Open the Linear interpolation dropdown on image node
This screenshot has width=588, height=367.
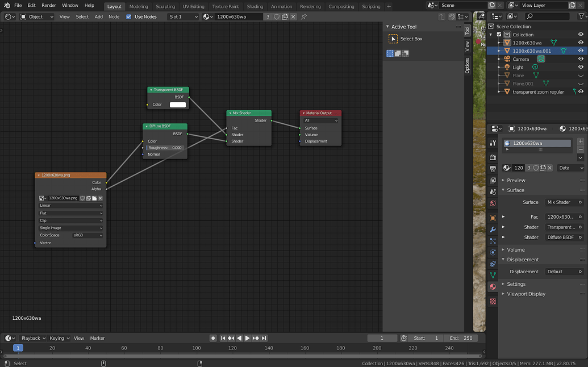(x=70, y=206)
